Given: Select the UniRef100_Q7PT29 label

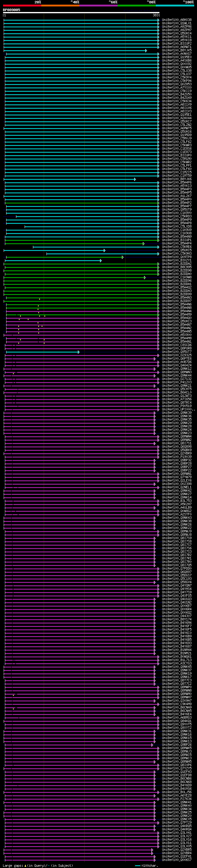Looking at the screenshot, I should click(177, 822).
